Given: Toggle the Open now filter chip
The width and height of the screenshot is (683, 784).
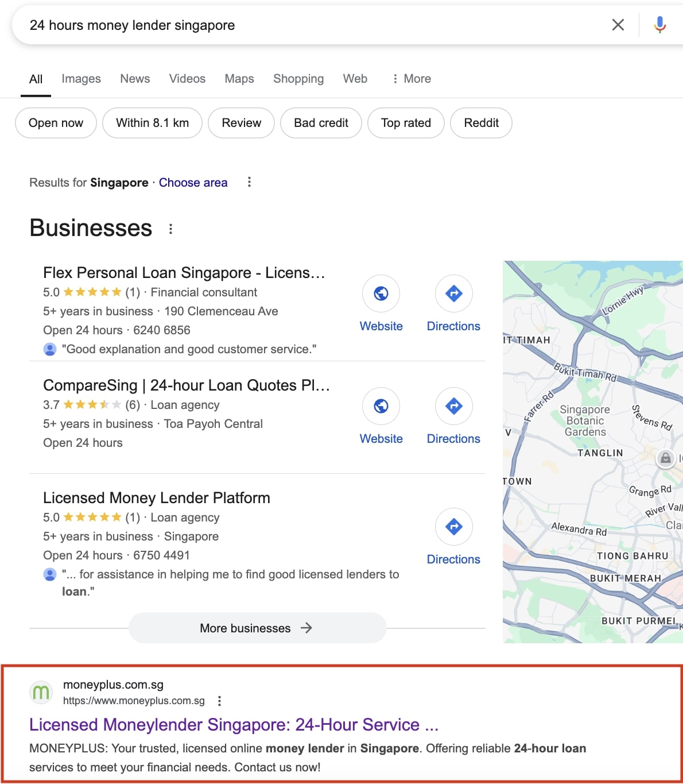Looking at the screenshot, I should pos(56,123).
